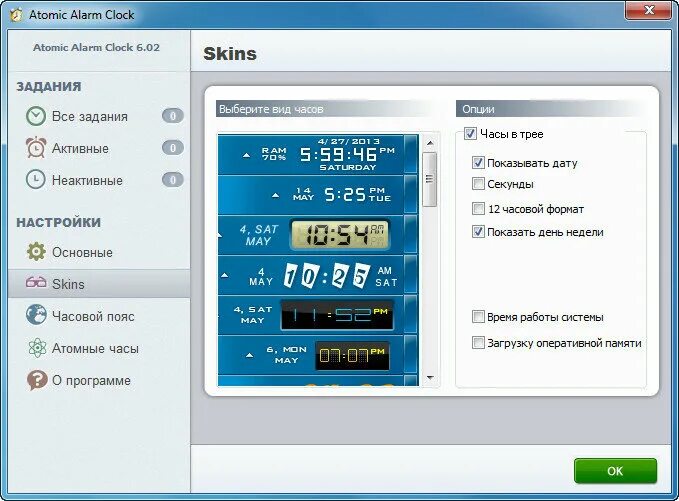
Task: Open the О программе page
Action: (x=91, y=381)
